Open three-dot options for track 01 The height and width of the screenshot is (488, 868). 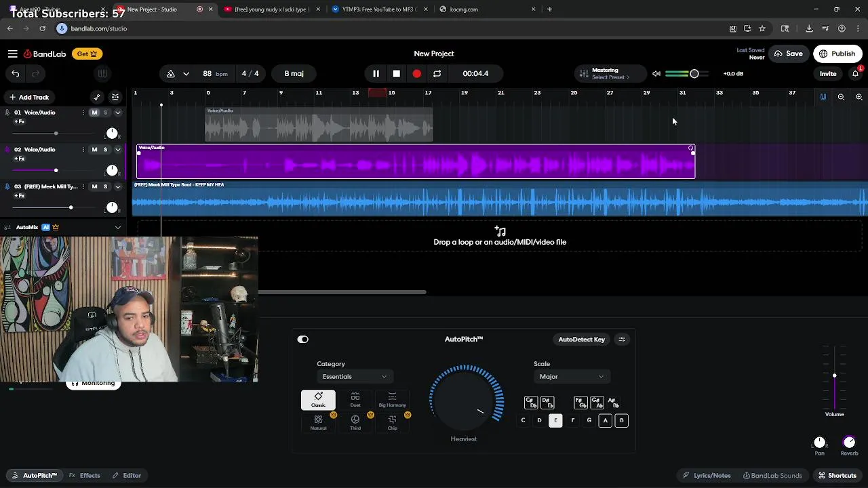[x=83, y=113]
